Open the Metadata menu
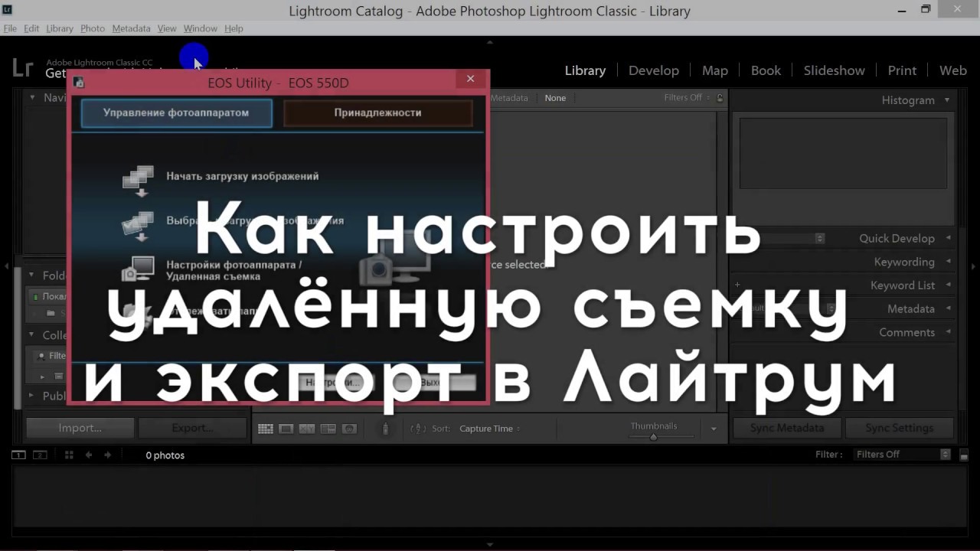This screenshot has width=980, height=551. (131, 28)
